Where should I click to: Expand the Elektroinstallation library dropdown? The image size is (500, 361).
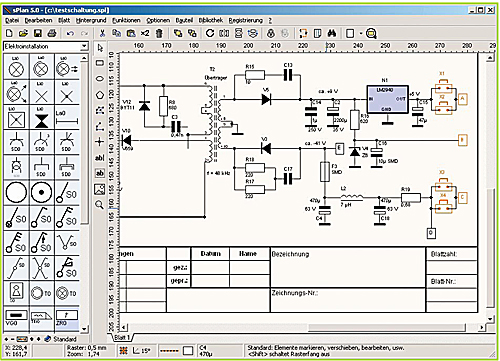pos(84,46)
